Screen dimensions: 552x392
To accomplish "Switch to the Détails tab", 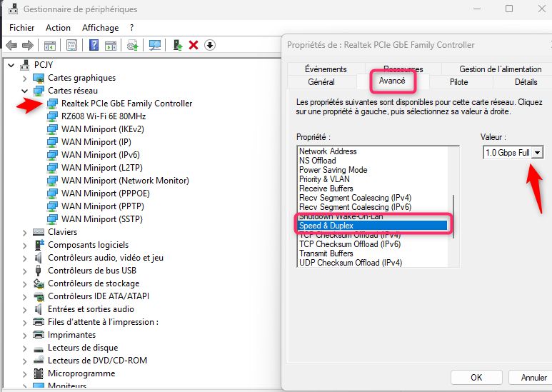I will click(x=526, y=82).
